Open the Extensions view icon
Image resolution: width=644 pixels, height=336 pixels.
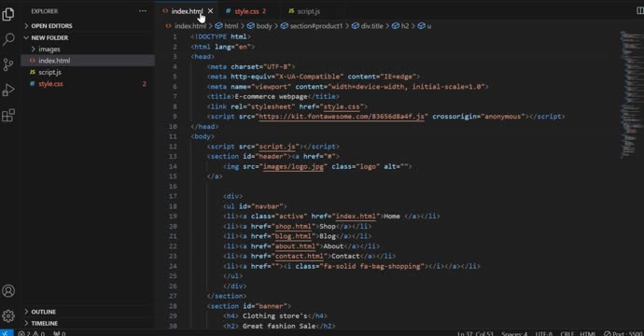pos(8,116)
